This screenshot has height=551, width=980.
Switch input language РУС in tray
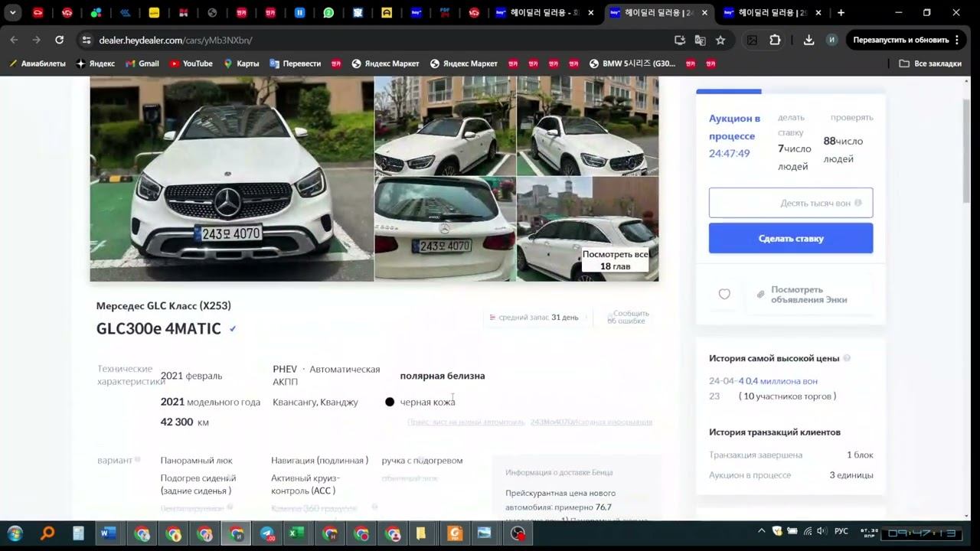tap(841, 531)
